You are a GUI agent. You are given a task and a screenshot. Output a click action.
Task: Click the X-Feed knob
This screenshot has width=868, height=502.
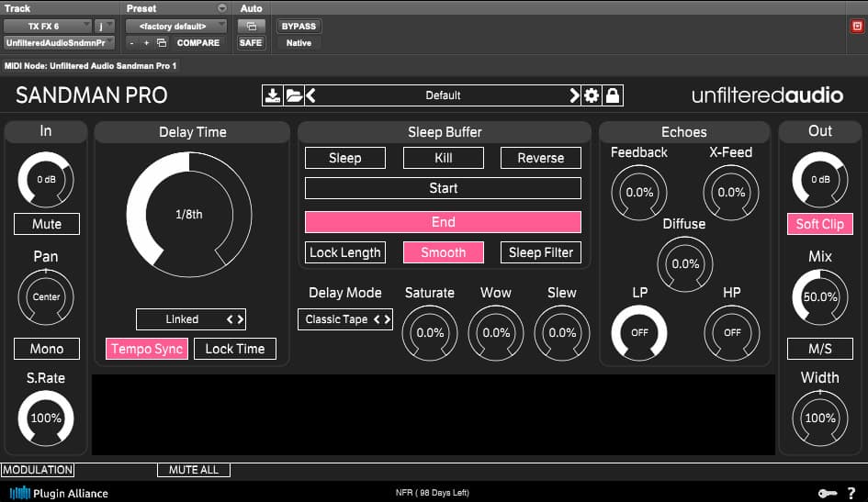click(731, 193)
